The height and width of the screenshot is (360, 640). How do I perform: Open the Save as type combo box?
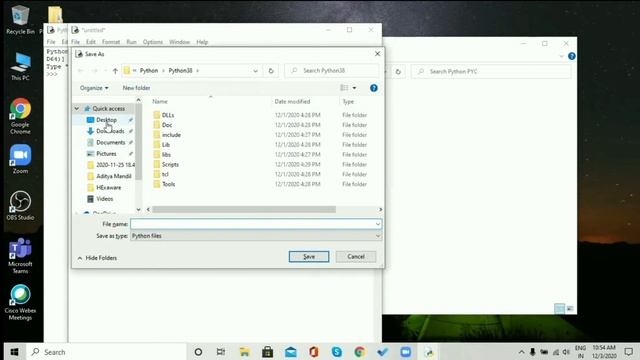coord(256,236)
